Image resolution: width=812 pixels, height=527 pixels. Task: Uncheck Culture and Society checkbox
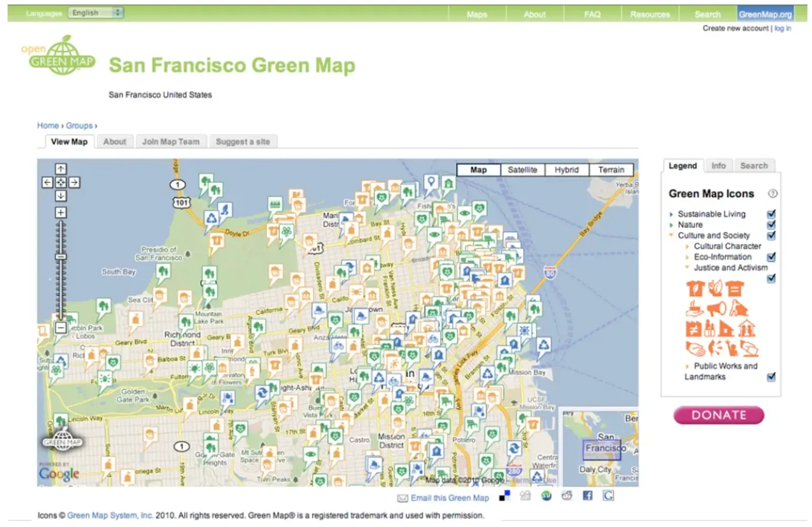(771, 235)
